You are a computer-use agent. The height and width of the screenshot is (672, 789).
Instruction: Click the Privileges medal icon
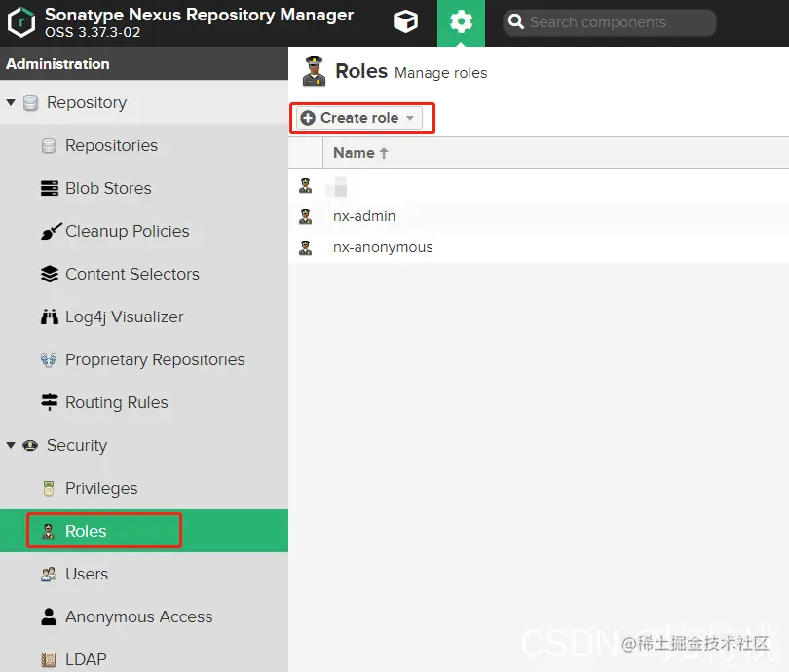coord(49,488)
